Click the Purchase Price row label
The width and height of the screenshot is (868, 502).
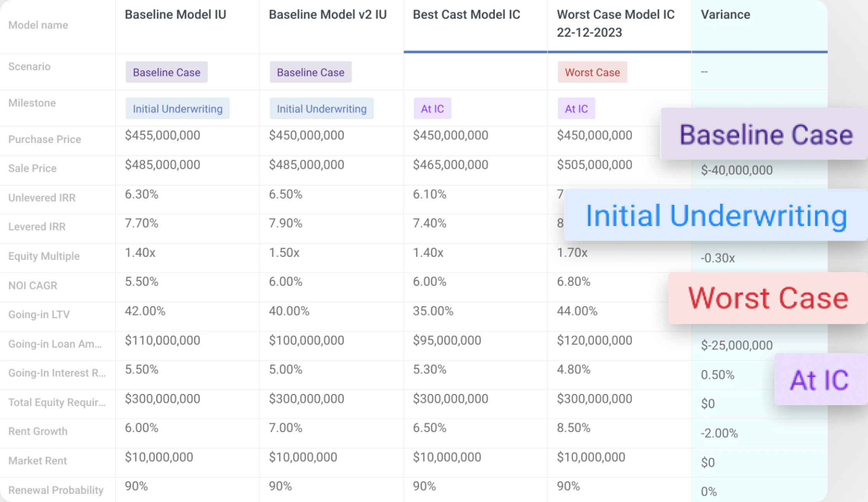tap(45, 139)
